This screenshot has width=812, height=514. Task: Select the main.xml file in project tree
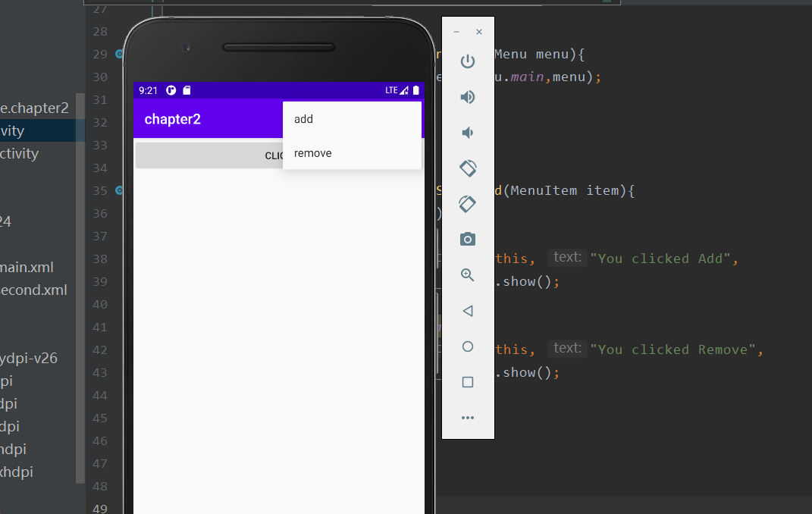pyautogui.click(x=27, y=267)
